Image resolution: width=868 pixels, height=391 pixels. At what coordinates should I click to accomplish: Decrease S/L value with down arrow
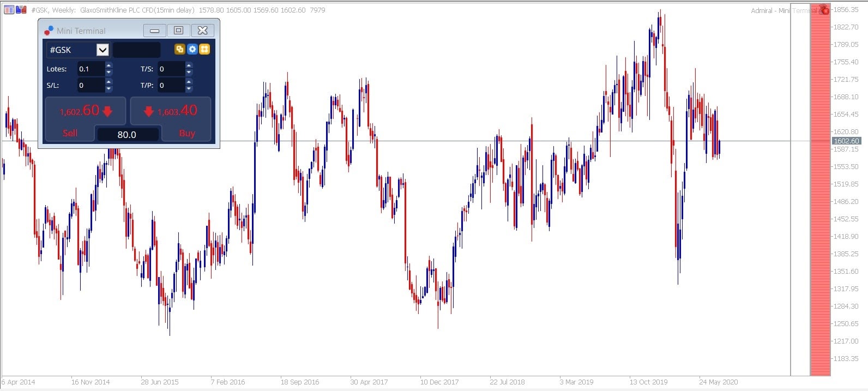tap(108, 88)
